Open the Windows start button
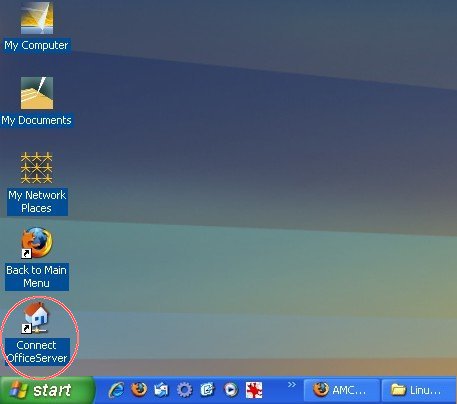 pyautogui.click(x=47, y=390)
